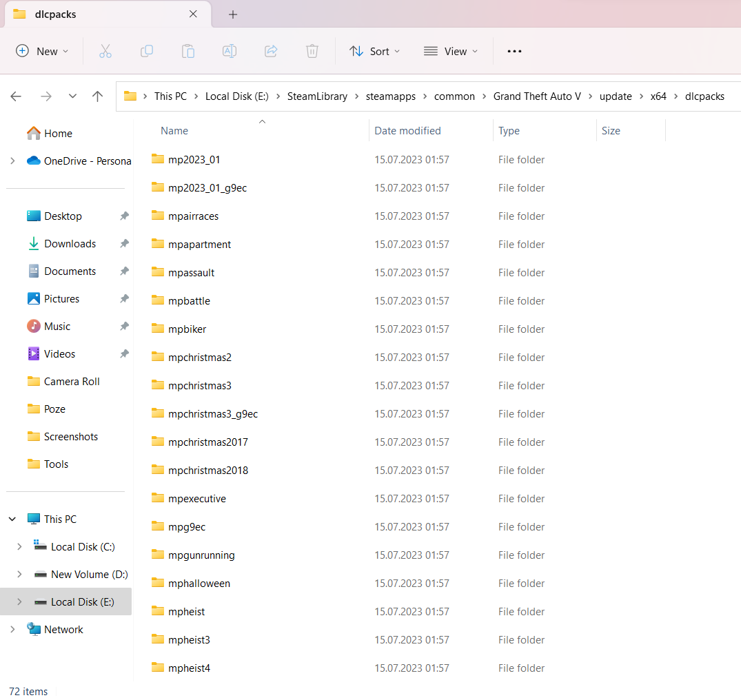The width and height of the screenshot is (741, 700).
Task: Unpin Music using its pin icon
Action: coord(124,327)
